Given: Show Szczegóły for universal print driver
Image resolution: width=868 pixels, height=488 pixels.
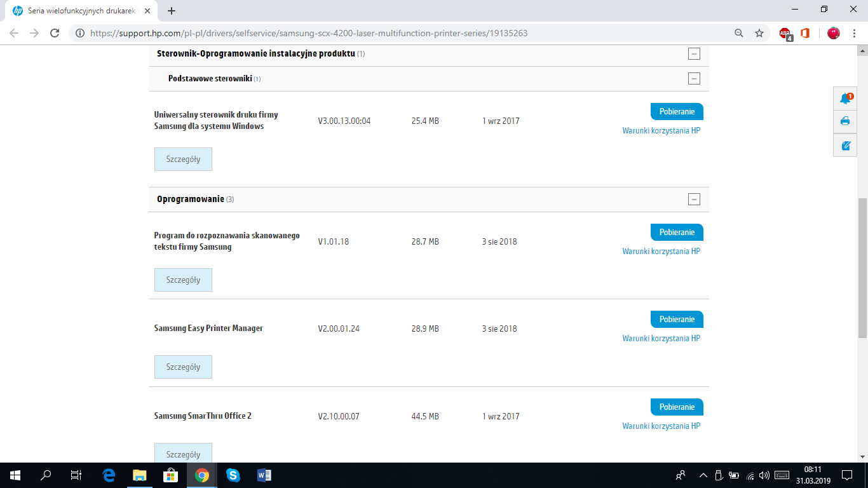Looking at the screenshot, I should point(183,159).
